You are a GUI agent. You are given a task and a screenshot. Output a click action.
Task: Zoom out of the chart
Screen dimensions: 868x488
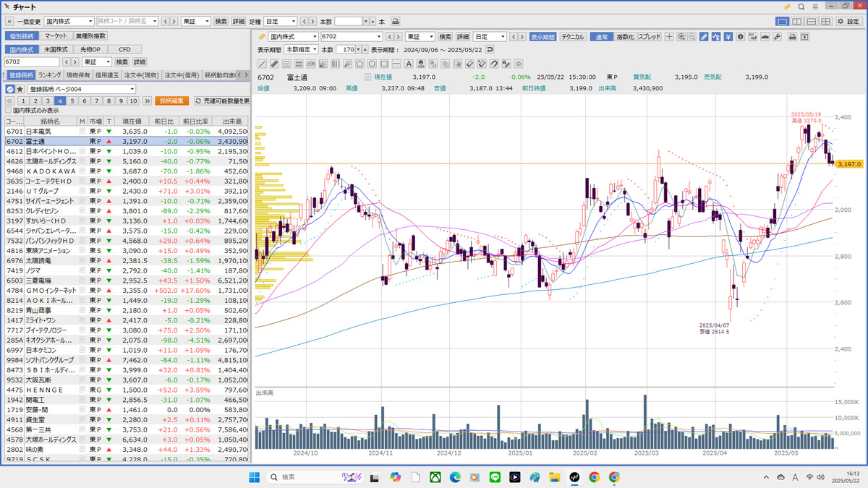(x=692, y=37)
